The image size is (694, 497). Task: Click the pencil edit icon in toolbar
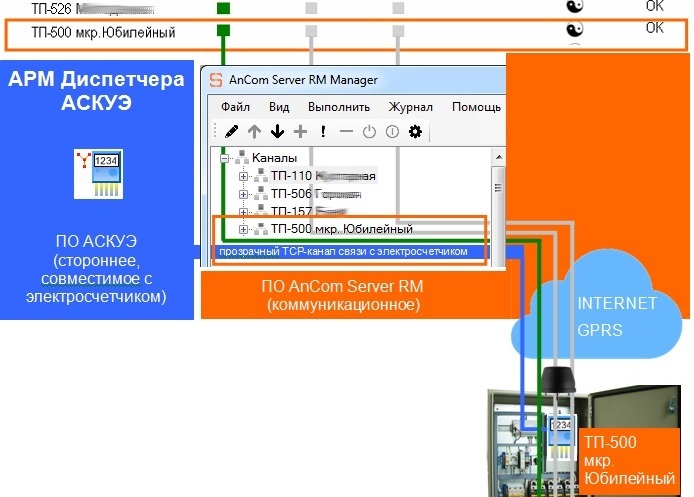[x=231, y=131]
